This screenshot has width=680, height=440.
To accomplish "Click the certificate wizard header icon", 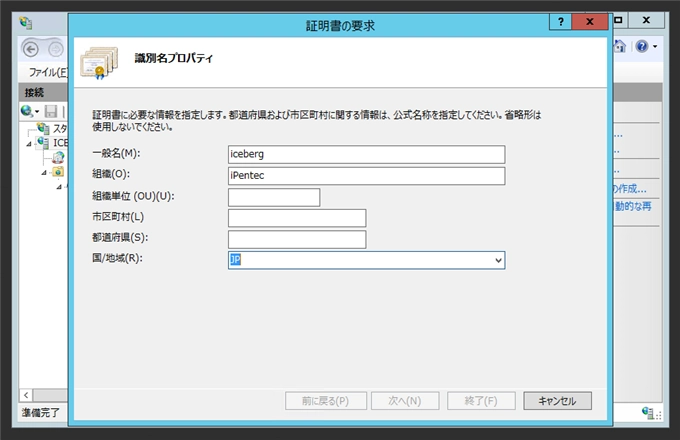I will tap(99, 63).
